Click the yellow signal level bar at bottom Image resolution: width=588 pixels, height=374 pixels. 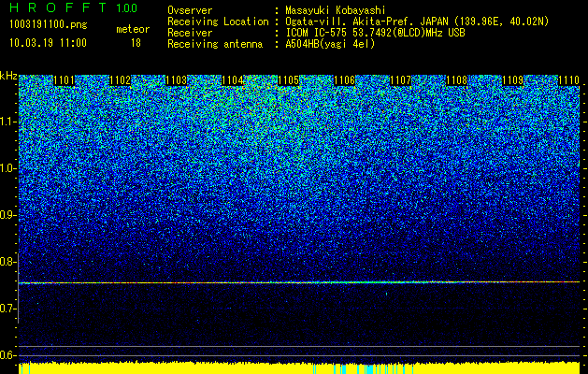pos(299,368)
